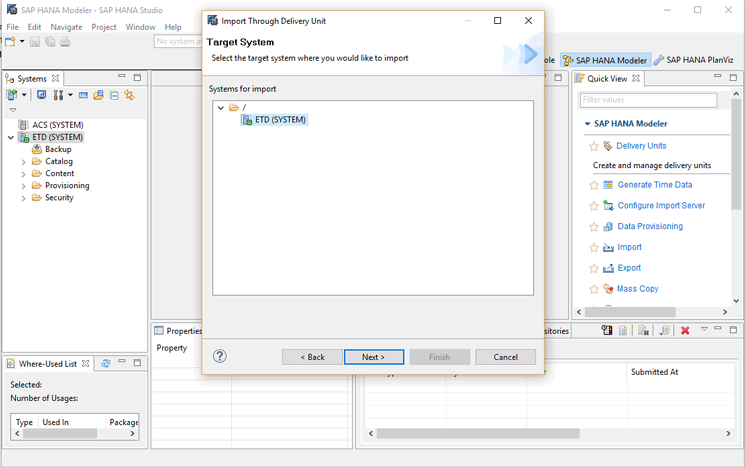Select the Backup node under ETD
The width and height of the screenshot is (745, 467).
pyautogui.click(x=58, y=149)
